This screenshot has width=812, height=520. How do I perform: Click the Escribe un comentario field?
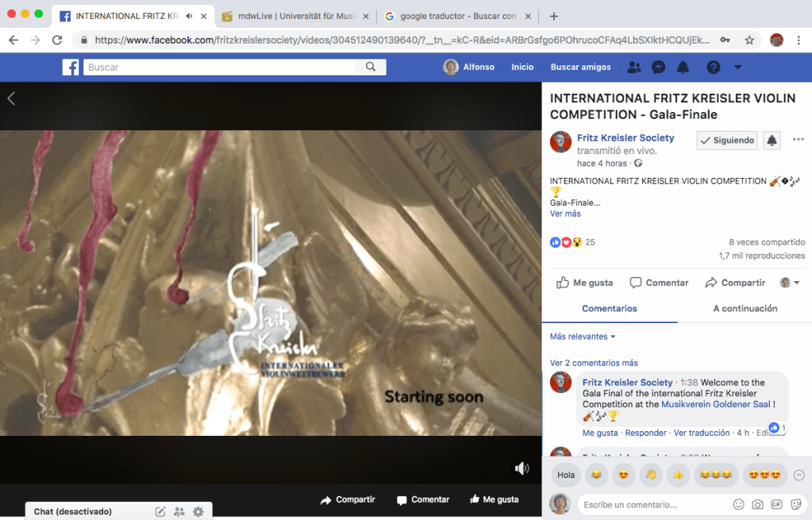[x=651, y=504]
